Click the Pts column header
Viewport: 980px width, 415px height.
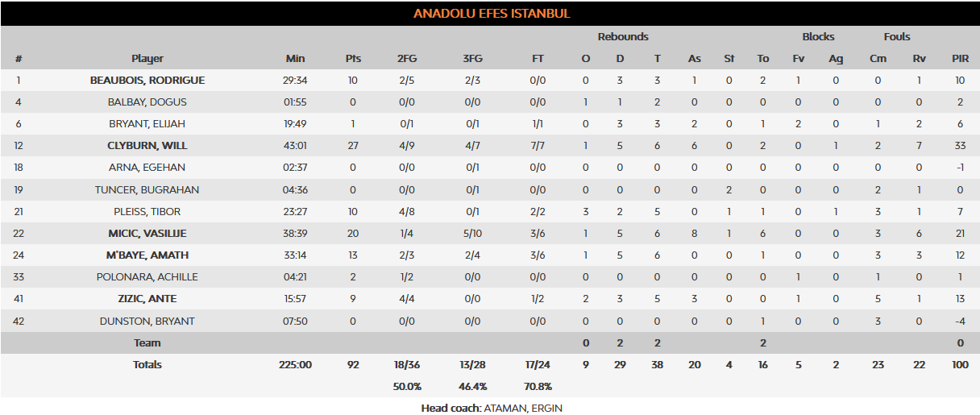tap(353, 59)
